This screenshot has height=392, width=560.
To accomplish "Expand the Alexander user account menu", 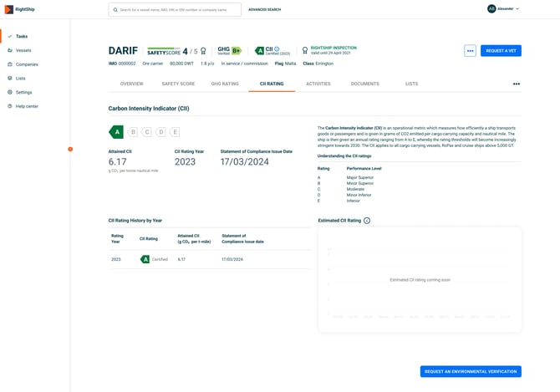I will [503, 9].
